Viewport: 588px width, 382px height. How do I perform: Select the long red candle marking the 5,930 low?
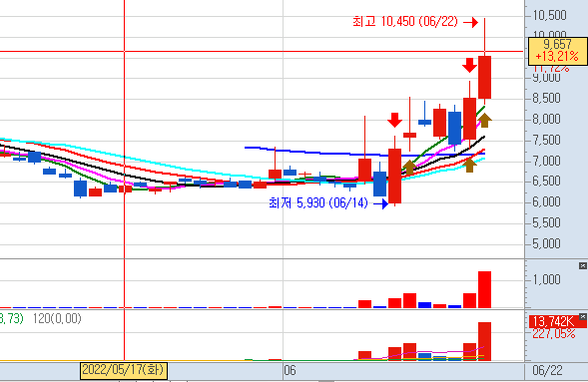pos(394,176)
